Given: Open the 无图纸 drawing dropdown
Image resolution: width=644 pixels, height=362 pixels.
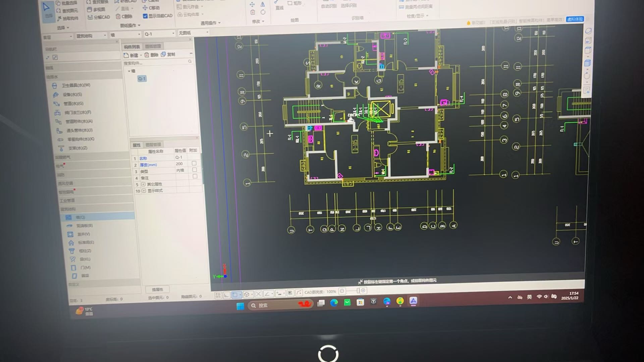Looking at the screenshot, I should pyautogui.click(x=194, y=33).
